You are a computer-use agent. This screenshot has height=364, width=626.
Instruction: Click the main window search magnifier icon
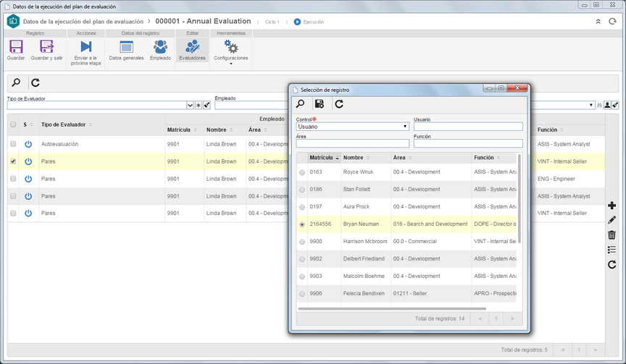click(16, 82)
